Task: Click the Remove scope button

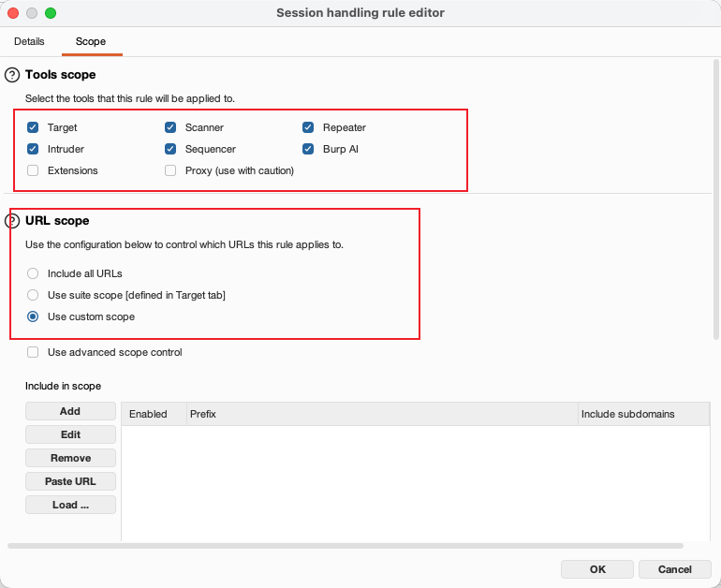Action: (x=70, y=458)
